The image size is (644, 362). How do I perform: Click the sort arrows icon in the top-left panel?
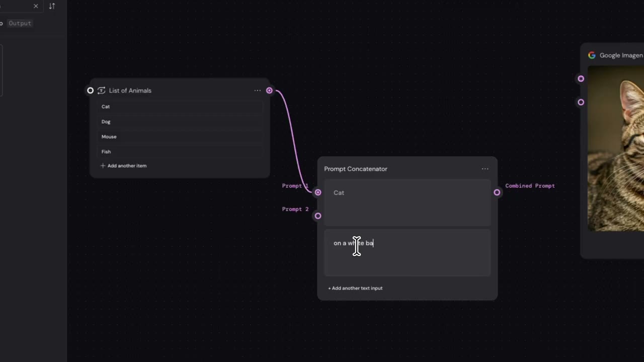click(52, 6)
